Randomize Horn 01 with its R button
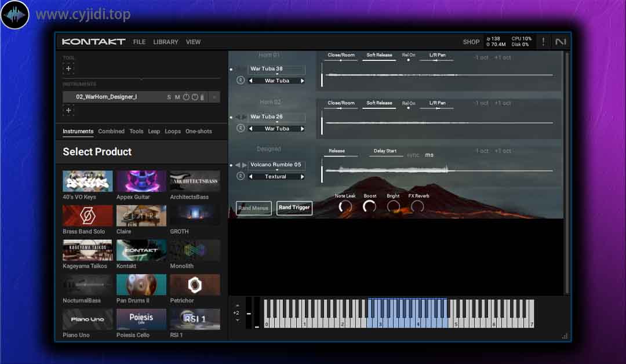The image size is (626, 364). [241, 80]
